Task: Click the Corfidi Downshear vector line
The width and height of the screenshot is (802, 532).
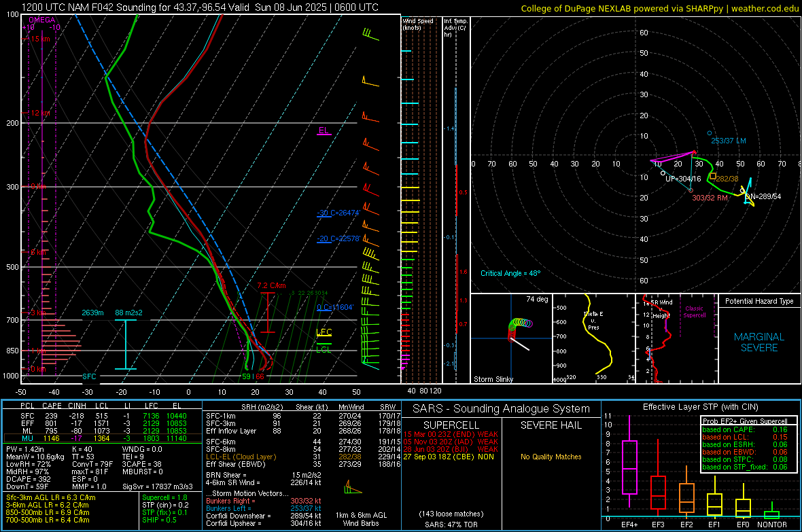Action: click(x=264, y=516)
